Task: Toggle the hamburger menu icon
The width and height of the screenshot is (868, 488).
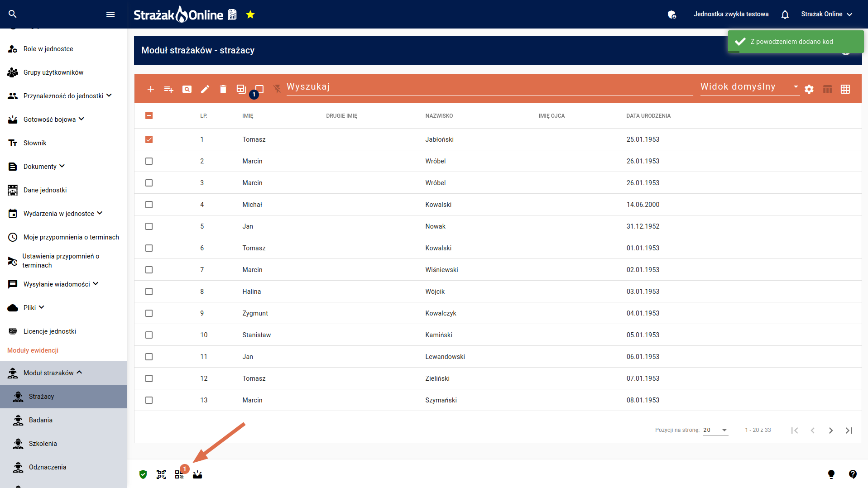Action: (x=110, y=14)
